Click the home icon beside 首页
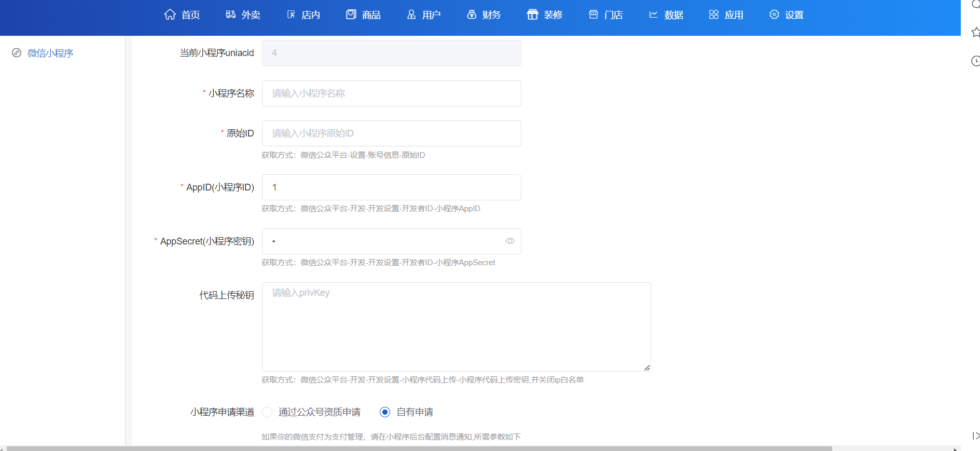The height and width of the screenshot is (451, 980). (170, 15)
